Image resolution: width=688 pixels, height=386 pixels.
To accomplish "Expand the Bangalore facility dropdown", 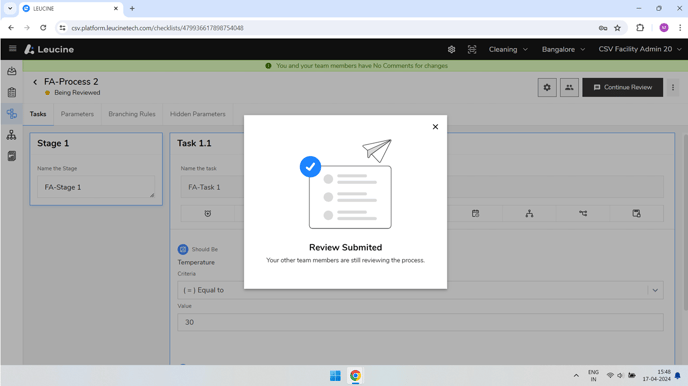I will tap(563, 50).
